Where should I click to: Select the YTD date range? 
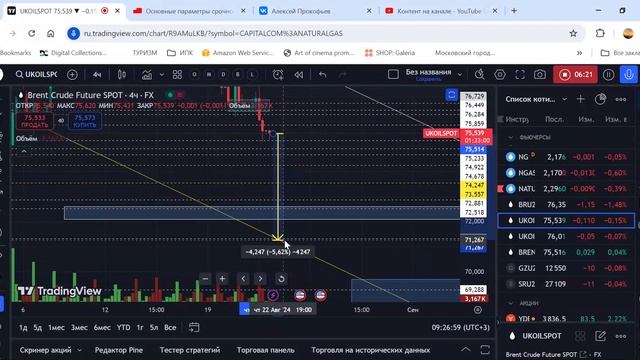(x=124, y=327)
